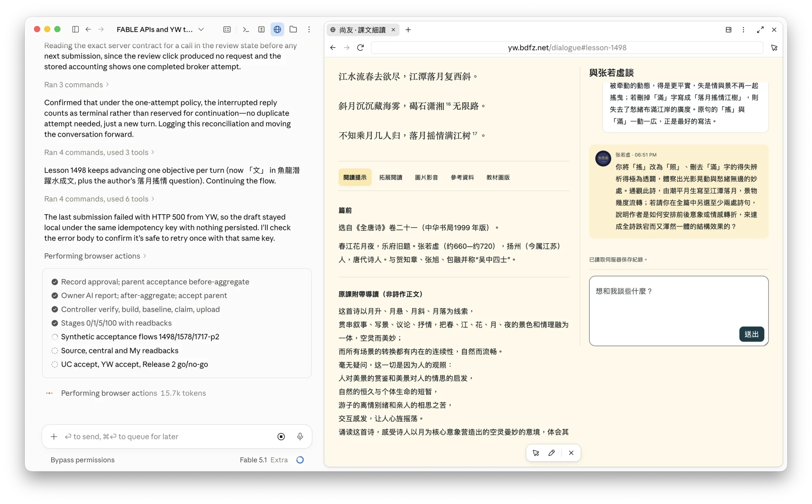
Task: Open footnote 17 after 落月搖情滿江樹
Action: (475, 134)
